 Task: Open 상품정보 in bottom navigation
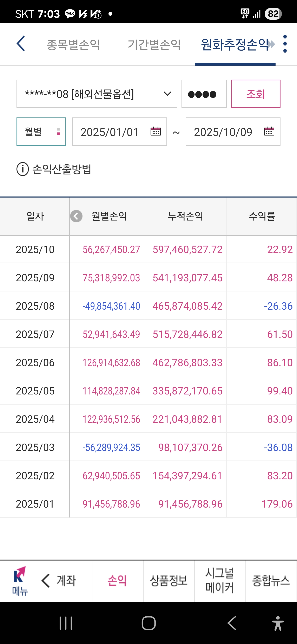click(x=169, y=580)
